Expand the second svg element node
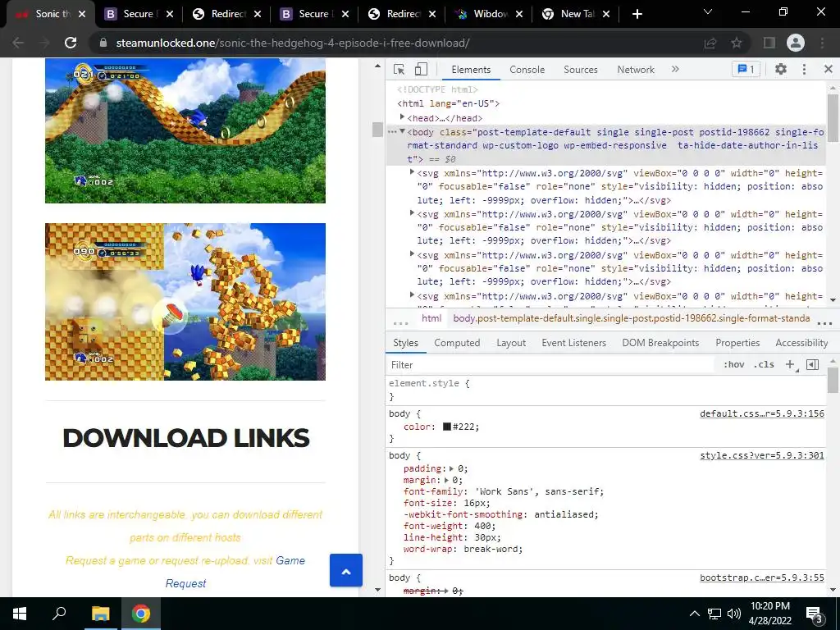The height and width of the screenshot is (630, 840). click(x=412, y=213)
